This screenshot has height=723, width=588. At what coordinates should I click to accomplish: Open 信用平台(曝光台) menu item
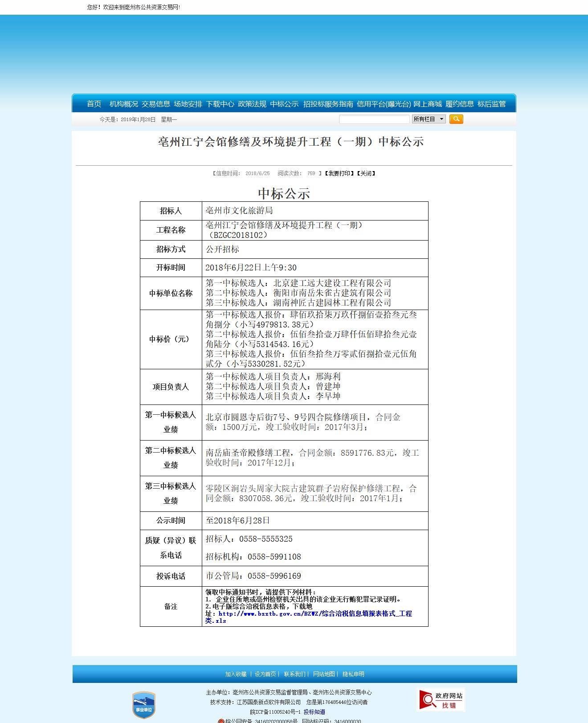pyautogui.click(x=384, y=104)
